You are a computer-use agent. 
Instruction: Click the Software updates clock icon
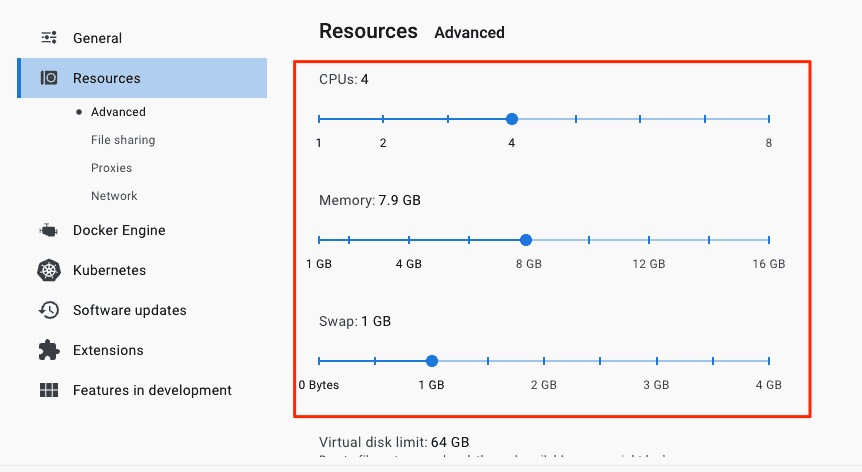click(48, 310)
